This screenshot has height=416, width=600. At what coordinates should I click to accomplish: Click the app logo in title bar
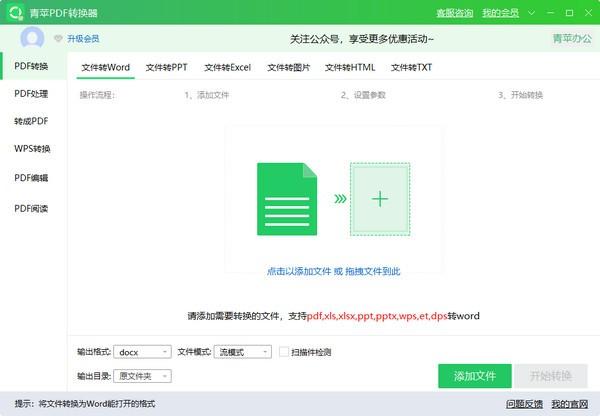13,12
